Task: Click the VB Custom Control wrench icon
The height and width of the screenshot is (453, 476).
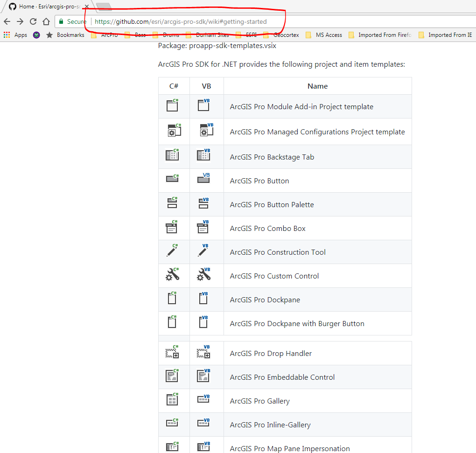Action: pos(203,274)
